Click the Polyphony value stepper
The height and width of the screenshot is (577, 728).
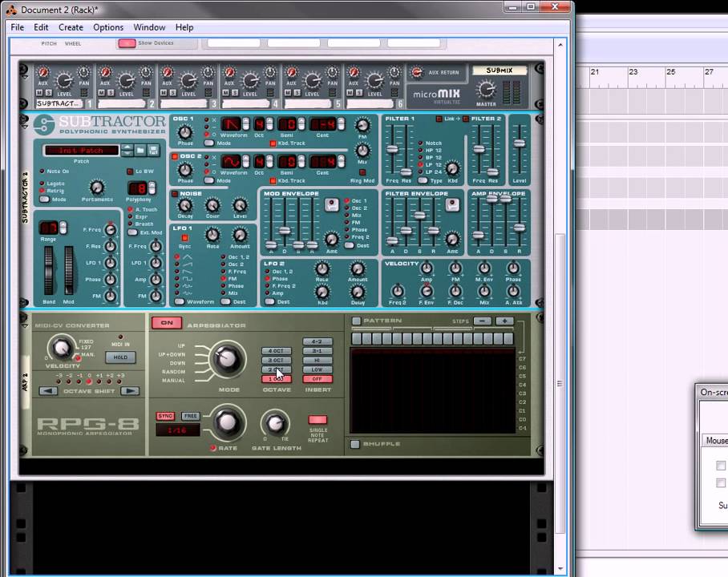tap(152, 188)
